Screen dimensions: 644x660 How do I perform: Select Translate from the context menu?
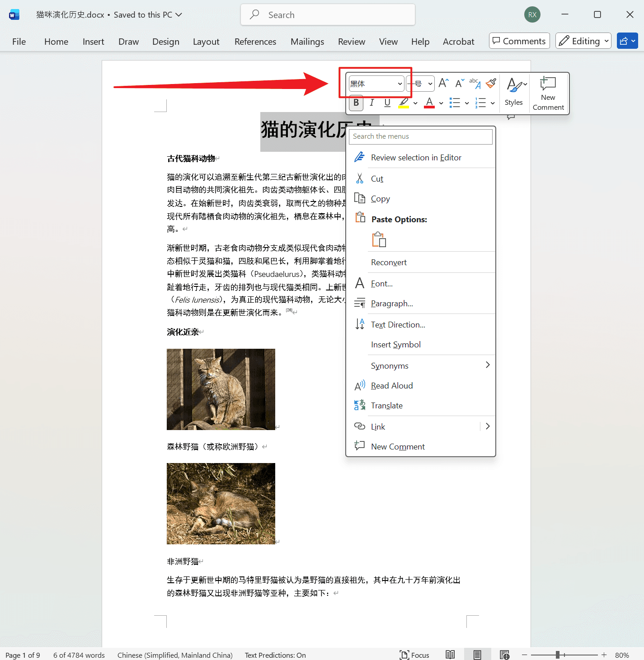coord(387,405)
